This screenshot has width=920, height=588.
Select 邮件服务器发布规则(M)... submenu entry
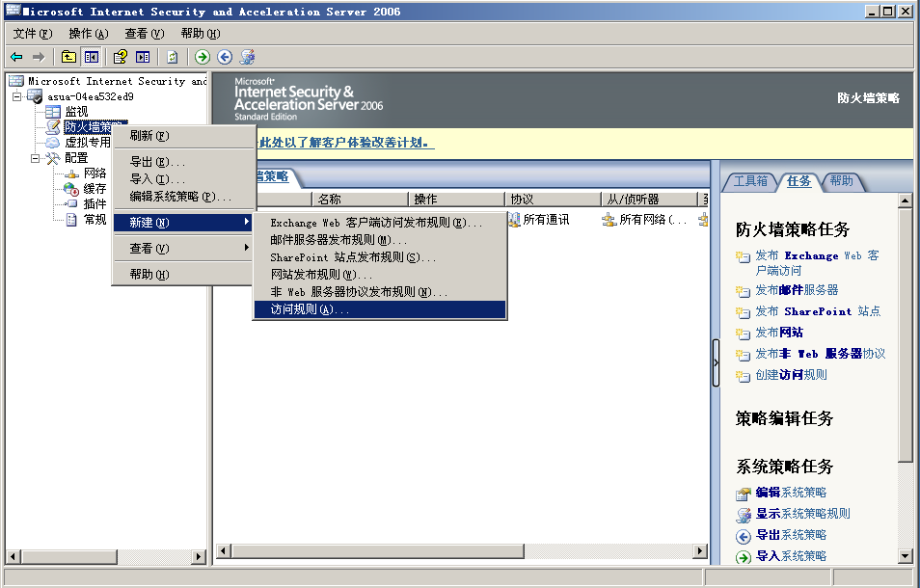click(380, 240)
